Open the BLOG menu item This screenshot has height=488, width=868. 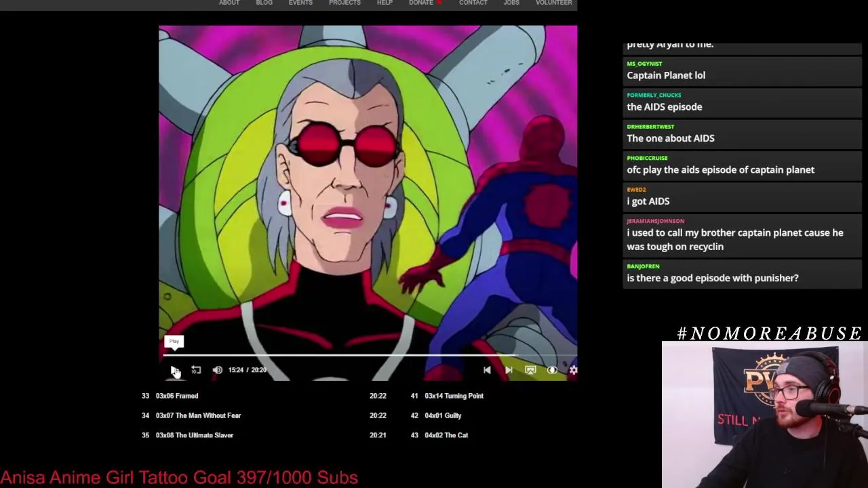264,3
